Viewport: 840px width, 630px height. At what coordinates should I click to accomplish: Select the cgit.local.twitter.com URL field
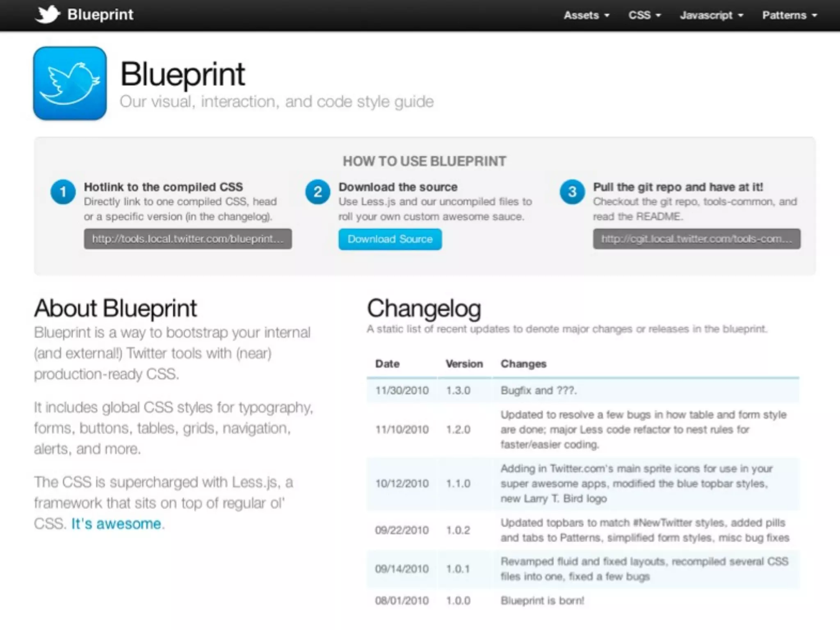pos(696,239)
